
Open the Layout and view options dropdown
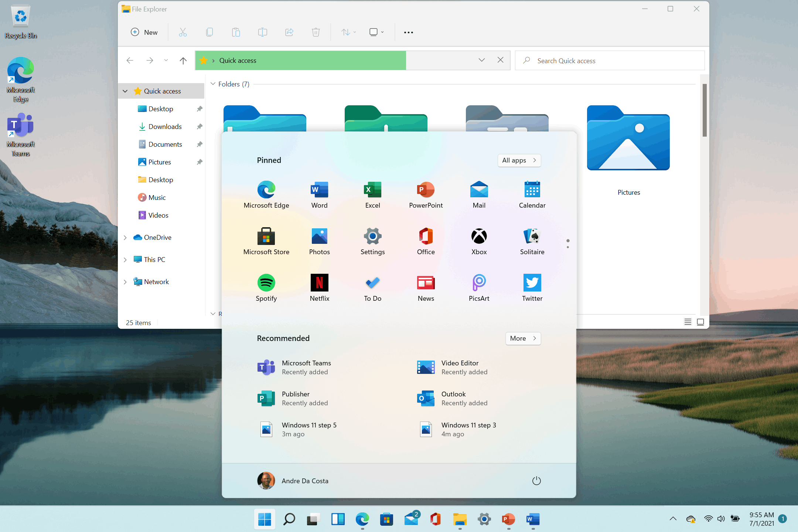(x=376, y=32)
